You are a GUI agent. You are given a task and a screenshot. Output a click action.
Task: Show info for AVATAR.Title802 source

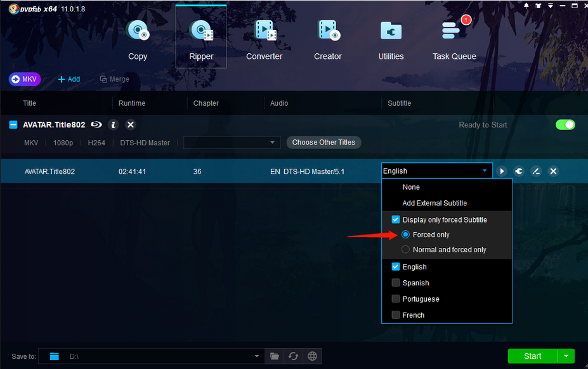click(114, 125)
